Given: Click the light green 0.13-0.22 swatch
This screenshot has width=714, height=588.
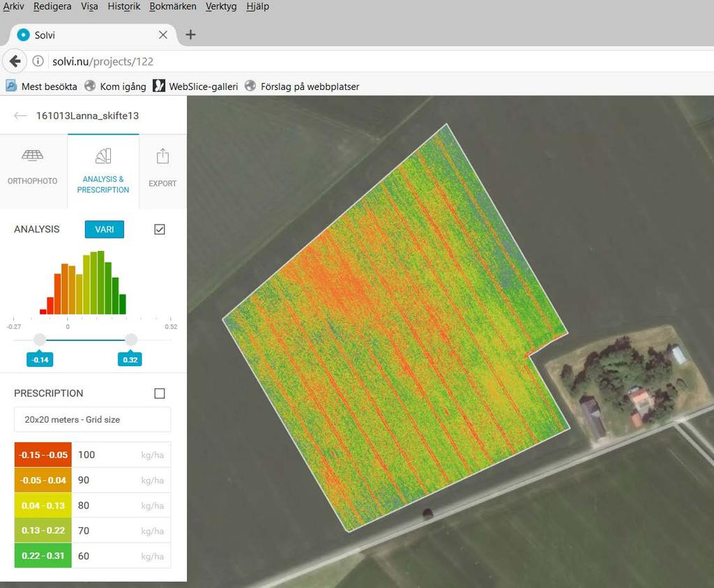Looking at the screenshot, I should coord(43,530).
